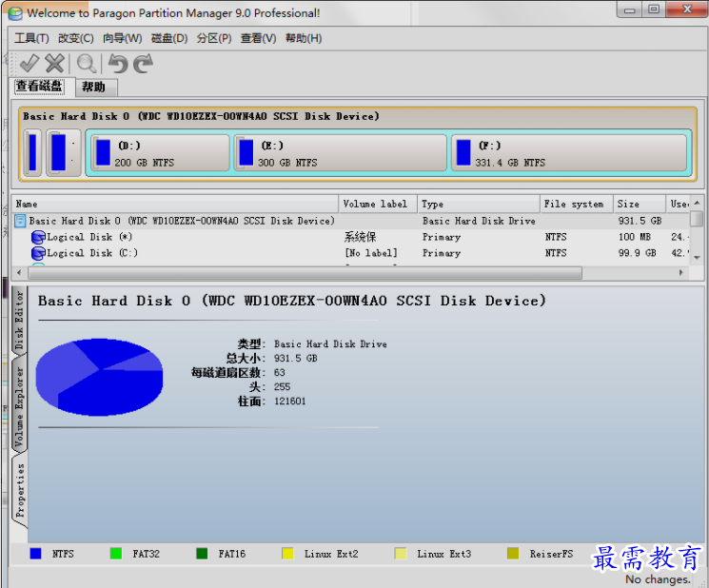Sort by the File system column header
The image size is (709, 588).
point(577,204)
